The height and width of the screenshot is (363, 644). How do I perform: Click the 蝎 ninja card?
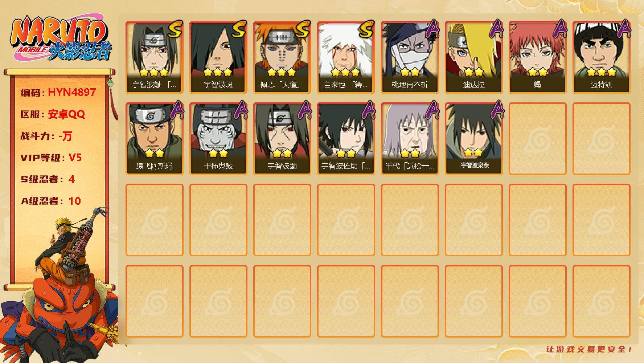537,57
